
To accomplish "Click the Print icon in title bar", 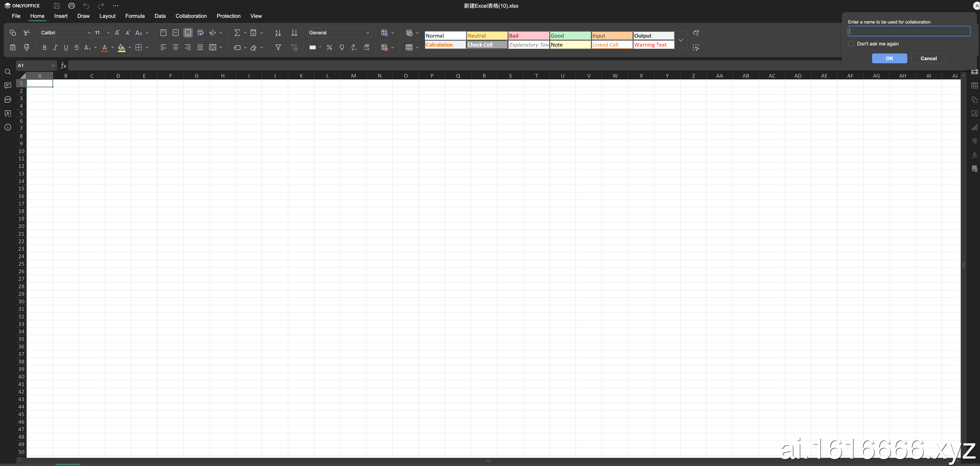I will point(72,6).
